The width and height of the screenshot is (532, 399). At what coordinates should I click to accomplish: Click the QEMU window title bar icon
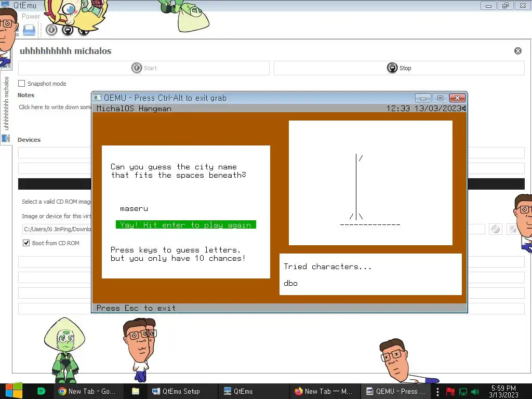pyautogui.click(x=97, y=98)
